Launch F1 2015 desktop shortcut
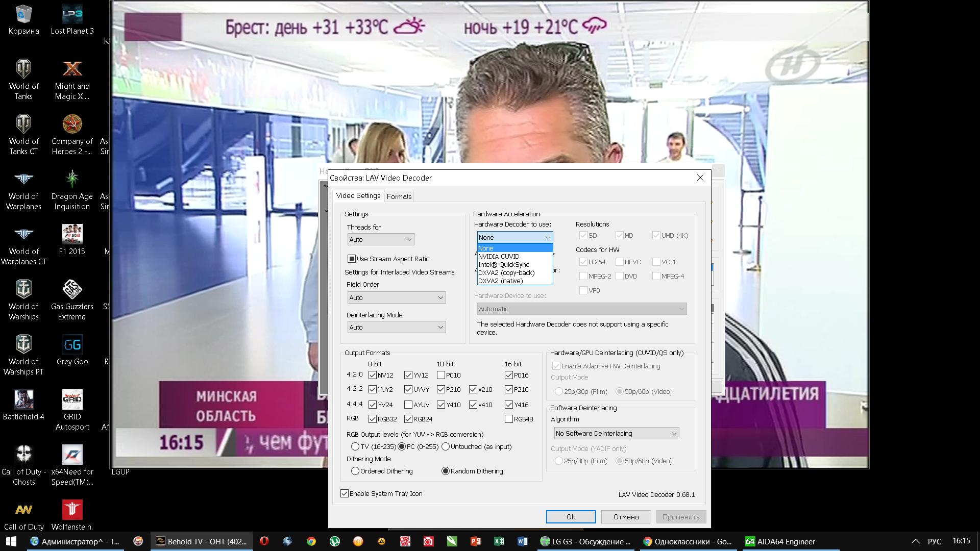 [72, 239]
